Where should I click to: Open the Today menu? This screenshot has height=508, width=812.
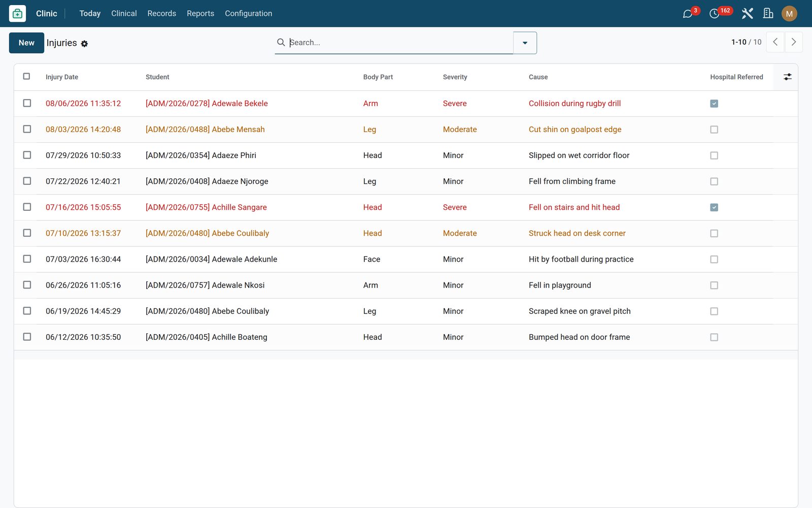pyautogui.click(x=90, y=13)
